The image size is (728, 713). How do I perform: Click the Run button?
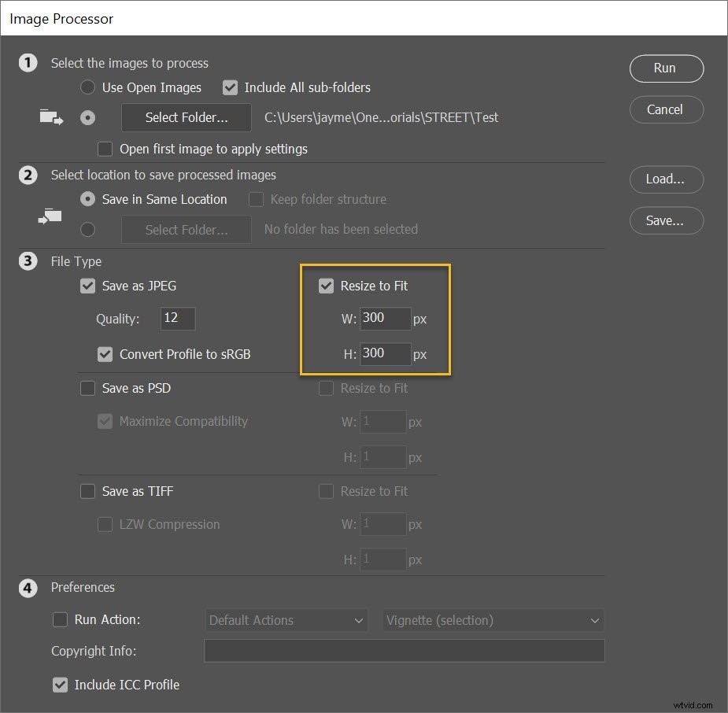tap(666, 68)
